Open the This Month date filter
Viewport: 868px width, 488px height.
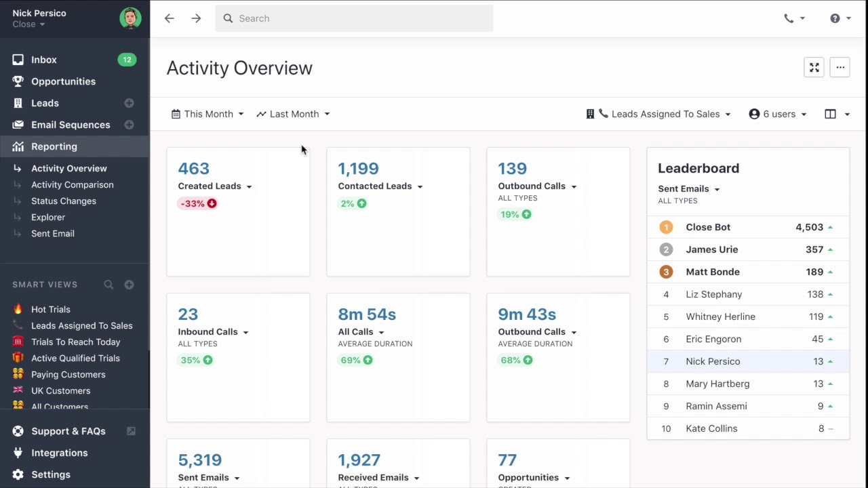(x=207, y=114)
